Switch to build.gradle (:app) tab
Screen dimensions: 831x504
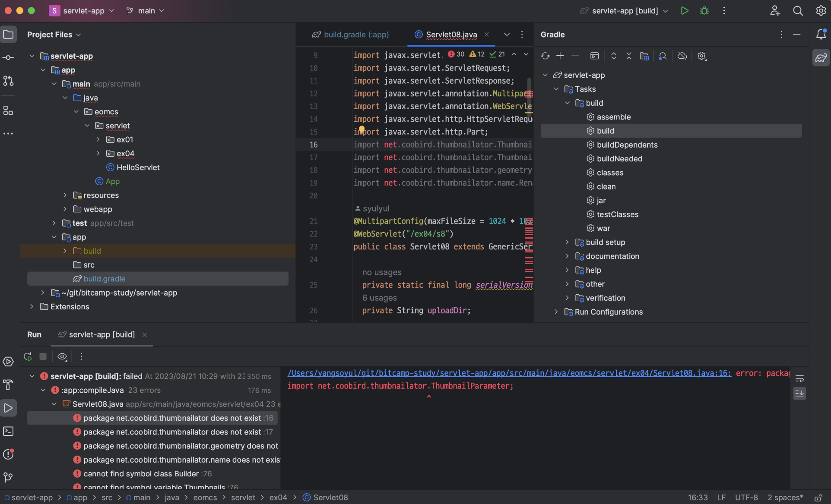point(351,35)
